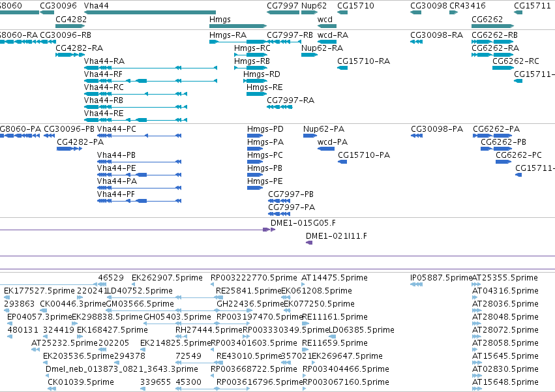Select the Vha44 gene label
The height and width of the screenshot is (392, 555).
(97, 6)
